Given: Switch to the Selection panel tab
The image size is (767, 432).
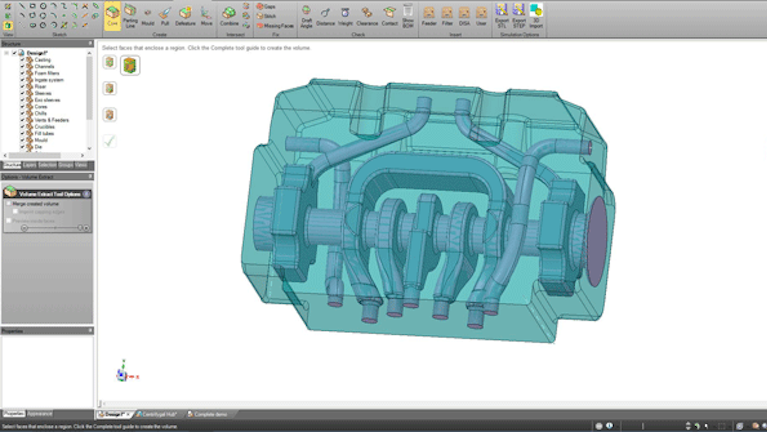Looking at the screenshot, I should (x=47, y=165).
